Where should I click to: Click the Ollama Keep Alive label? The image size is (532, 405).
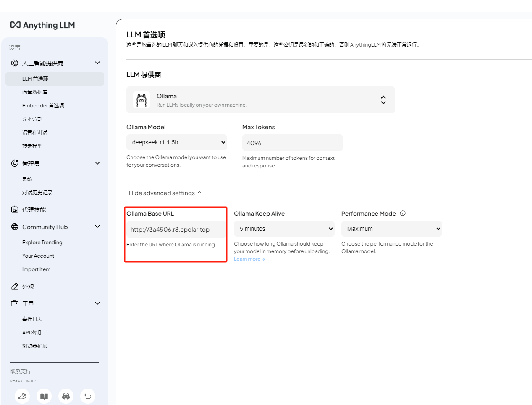pos(259,214)
